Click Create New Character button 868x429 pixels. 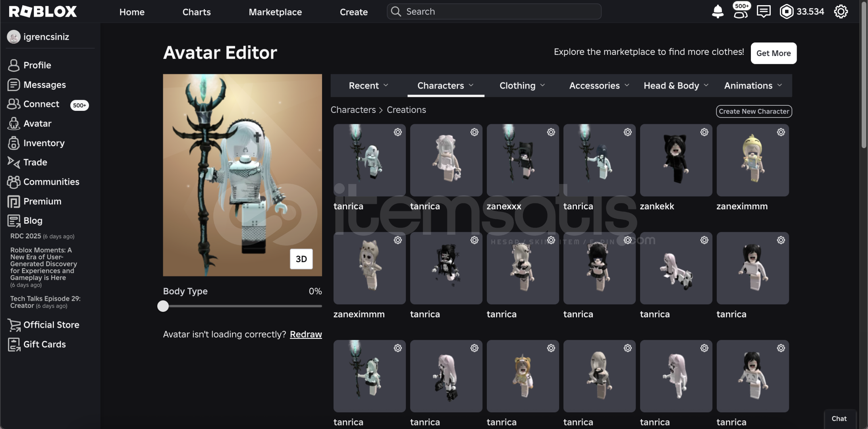[x=754, y=111]
